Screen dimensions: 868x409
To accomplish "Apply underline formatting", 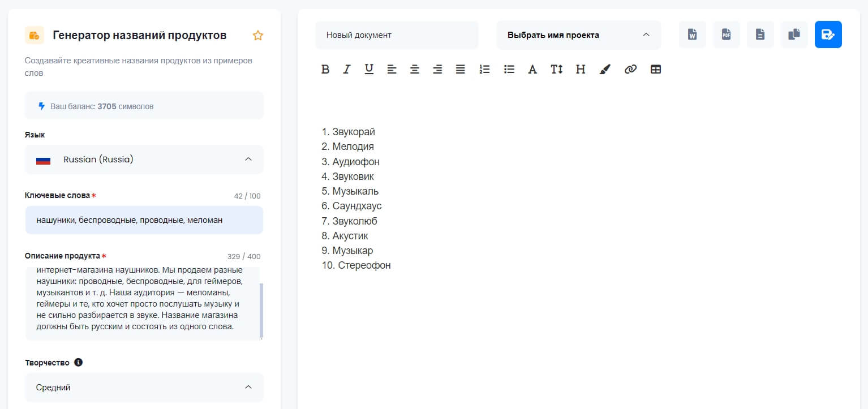I will 369,69.
